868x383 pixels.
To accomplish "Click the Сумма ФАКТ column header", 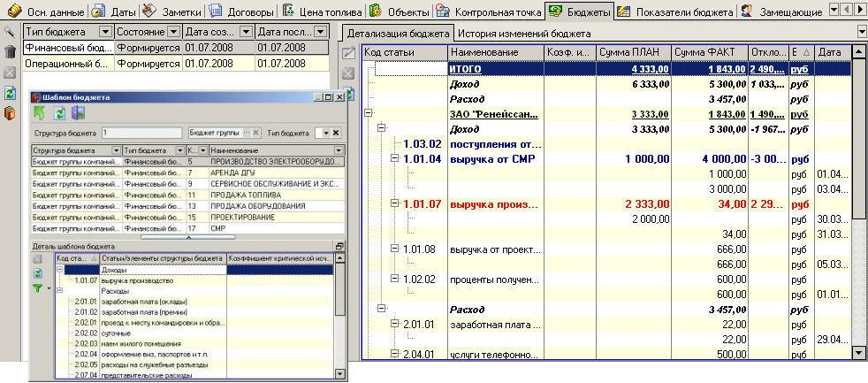I will point(711,52).
